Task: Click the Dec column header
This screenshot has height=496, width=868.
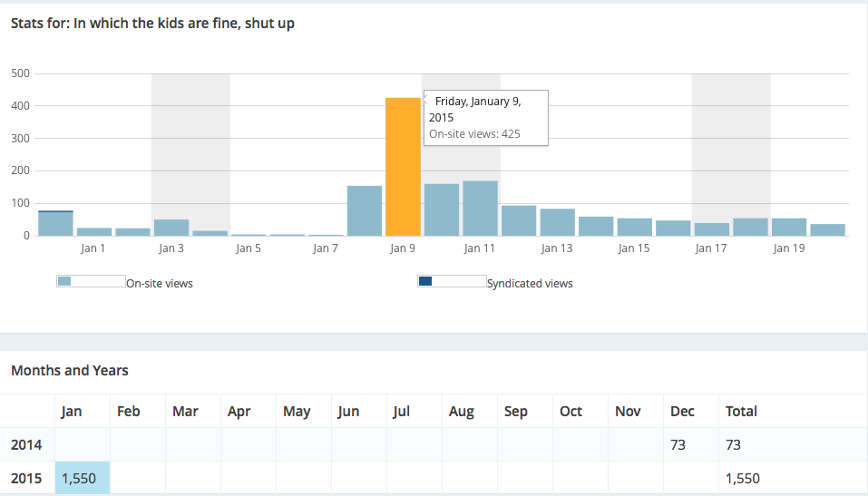Action: (682, 411)
